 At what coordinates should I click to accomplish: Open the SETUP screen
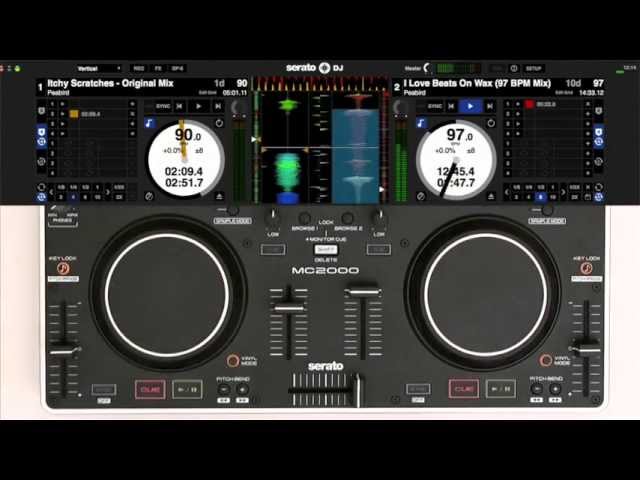(533, 68)
